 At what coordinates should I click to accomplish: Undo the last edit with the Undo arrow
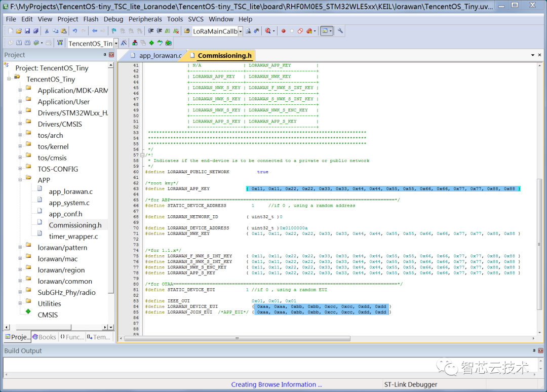point(74,31)
